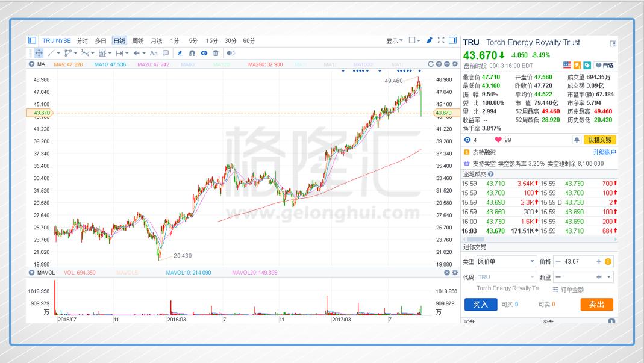Click the orange lightning icon
The width and height of the screenshot is (644, 363).
577,65
